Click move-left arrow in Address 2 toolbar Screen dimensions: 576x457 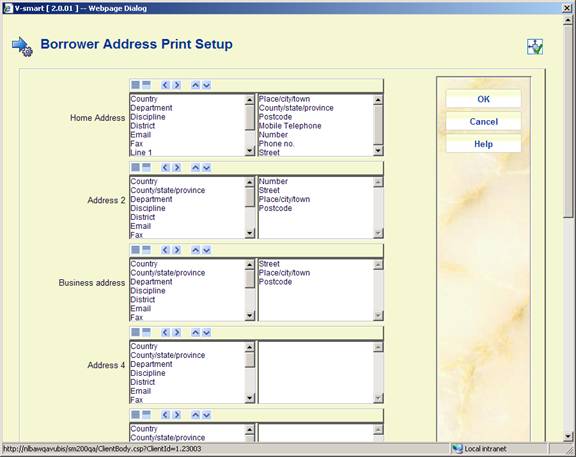pos(165,168)
